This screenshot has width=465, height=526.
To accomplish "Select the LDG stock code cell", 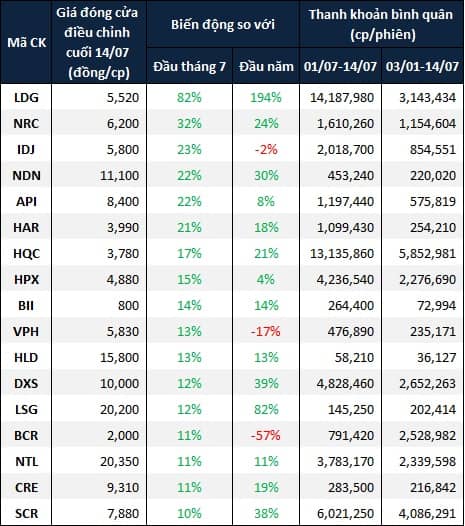I will 27,98.
